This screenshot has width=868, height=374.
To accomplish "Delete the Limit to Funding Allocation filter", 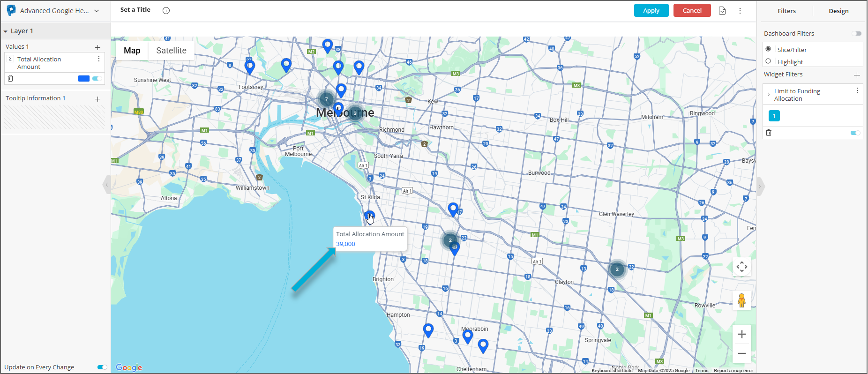I will pyautogui.click(x=769, y=133).
